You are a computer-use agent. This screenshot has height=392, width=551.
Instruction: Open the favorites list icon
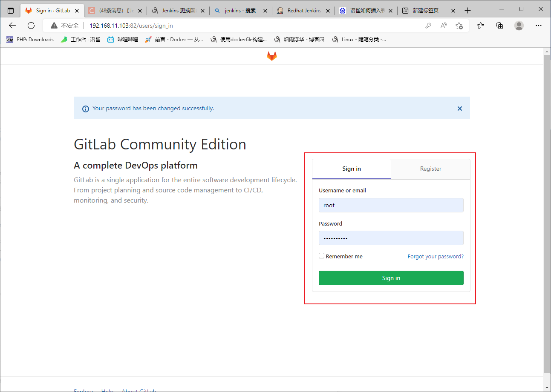point(481,26)
